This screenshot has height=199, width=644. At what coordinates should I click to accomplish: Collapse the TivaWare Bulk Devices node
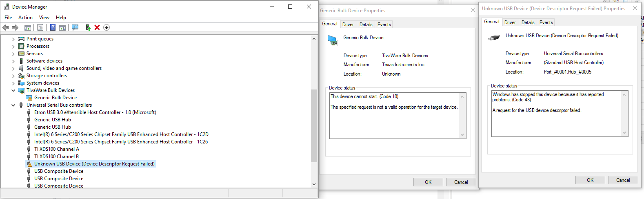pyautogui.click(x=13, y=90)
